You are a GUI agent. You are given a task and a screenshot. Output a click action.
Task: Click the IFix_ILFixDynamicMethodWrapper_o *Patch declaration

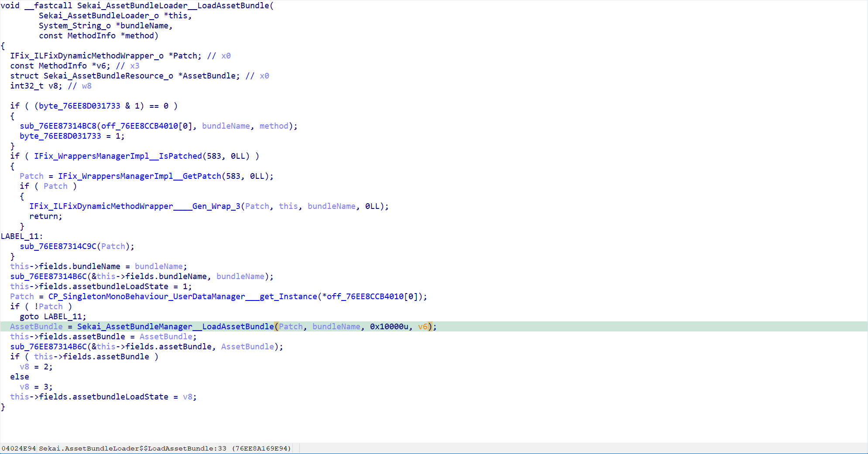106,56
